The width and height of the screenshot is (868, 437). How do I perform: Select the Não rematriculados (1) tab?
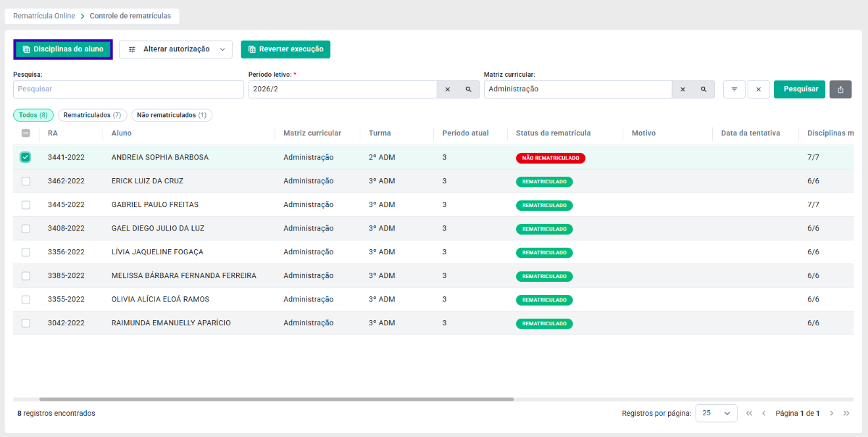(172, 115)
